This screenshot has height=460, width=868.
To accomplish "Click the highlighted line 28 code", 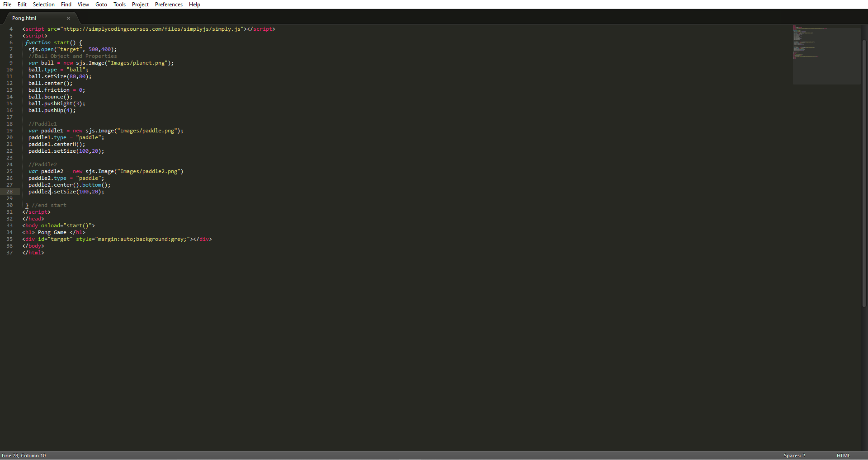I will click(x=66, y=192).
